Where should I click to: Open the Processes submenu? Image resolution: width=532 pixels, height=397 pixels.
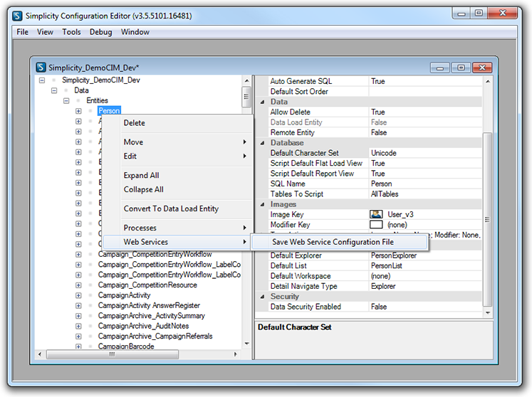(x=178, y=228)
